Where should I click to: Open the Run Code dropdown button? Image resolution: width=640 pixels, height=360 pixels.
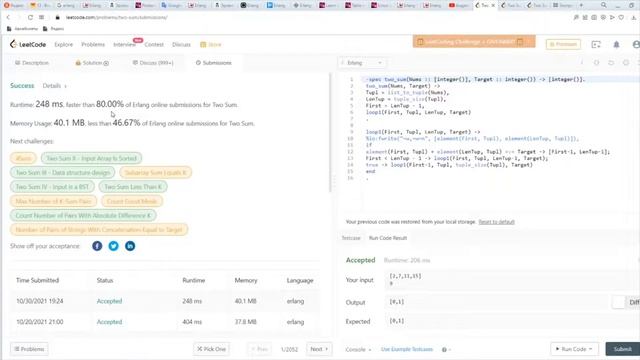pyautogui.click(x=574, y=349)
